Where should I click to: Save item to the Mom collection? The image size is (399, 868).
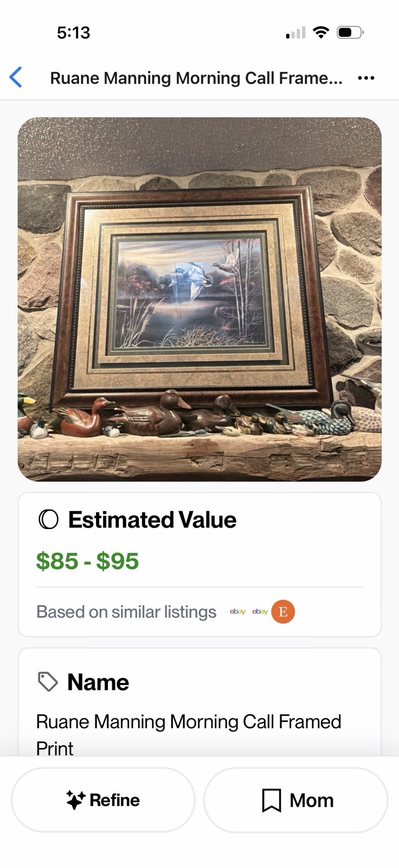pyautogui.click(x=296, y=800)
